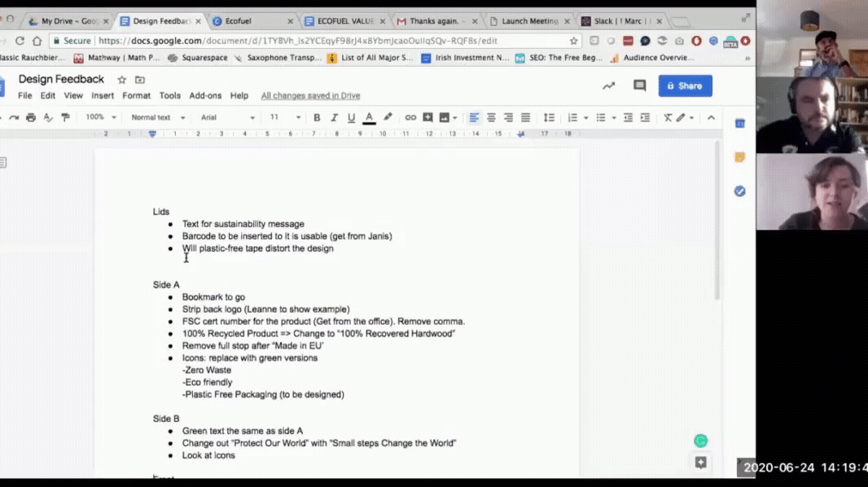Select the paint format tool
Image resolution: width=868 pixels, height=487 pixels.
pos(65,117)
